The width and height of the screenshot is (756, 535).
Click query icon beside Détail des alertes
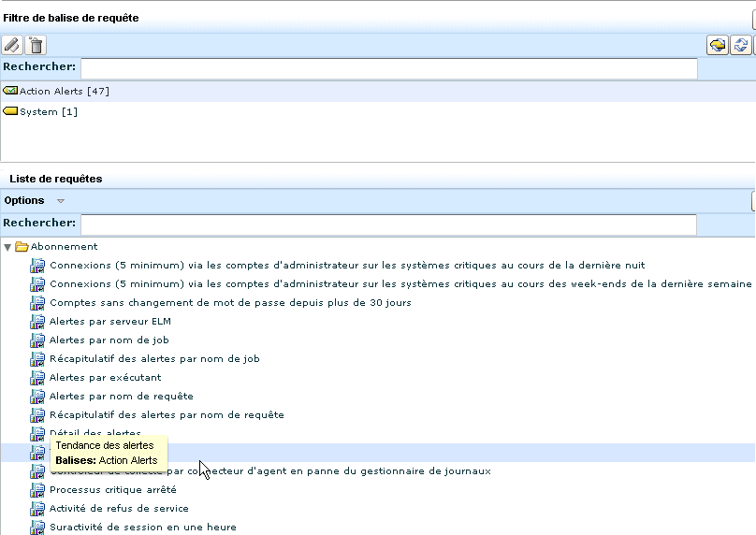[37, 434]
